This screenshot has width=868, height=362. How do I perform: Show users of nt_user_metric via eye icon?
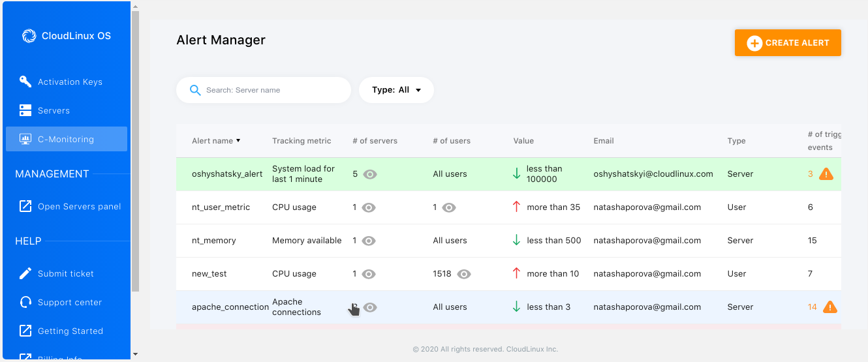448,207
